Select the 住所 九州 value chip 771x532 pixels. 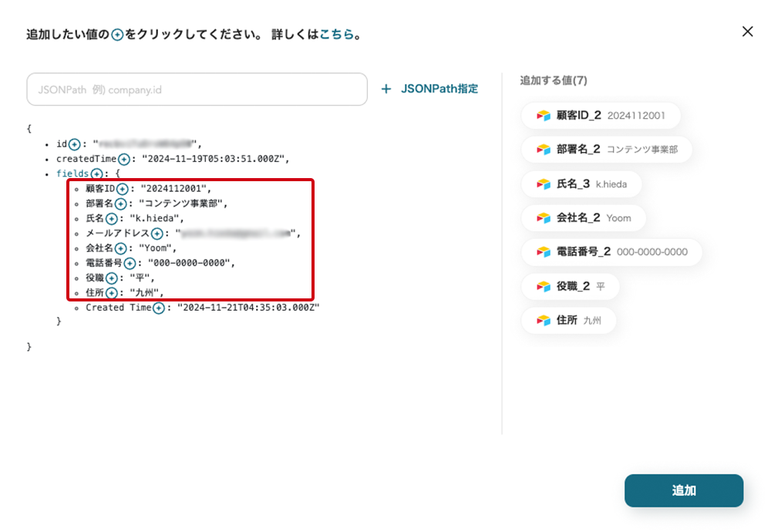coord(568,320)
